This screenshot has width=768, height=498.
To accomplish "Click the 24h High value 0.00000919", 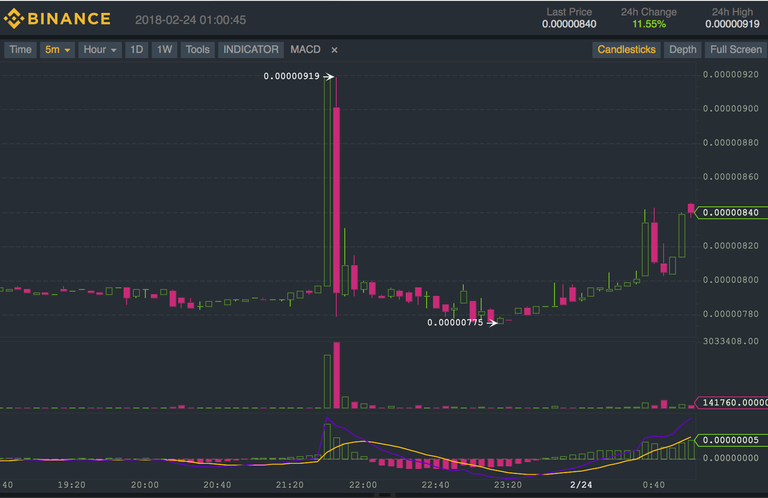I will point(732,24).
